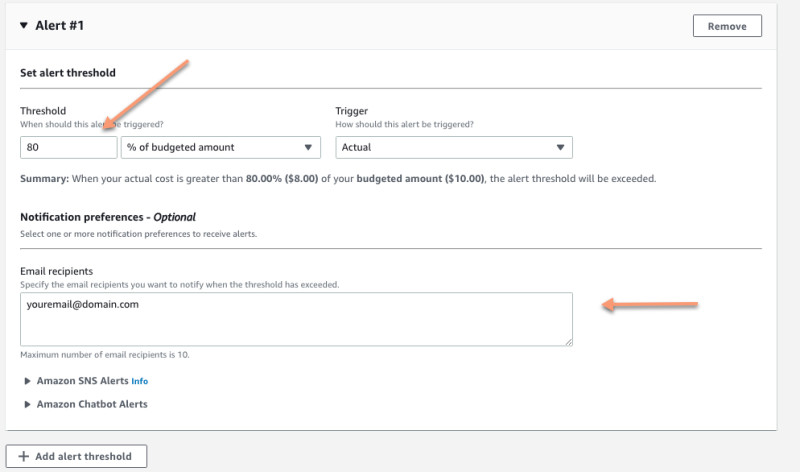Image resolution: width=800 pixels, height=472 pixels.
Task: Open the Trigger dropdown set to Actual
Action: tap(453, 148)
